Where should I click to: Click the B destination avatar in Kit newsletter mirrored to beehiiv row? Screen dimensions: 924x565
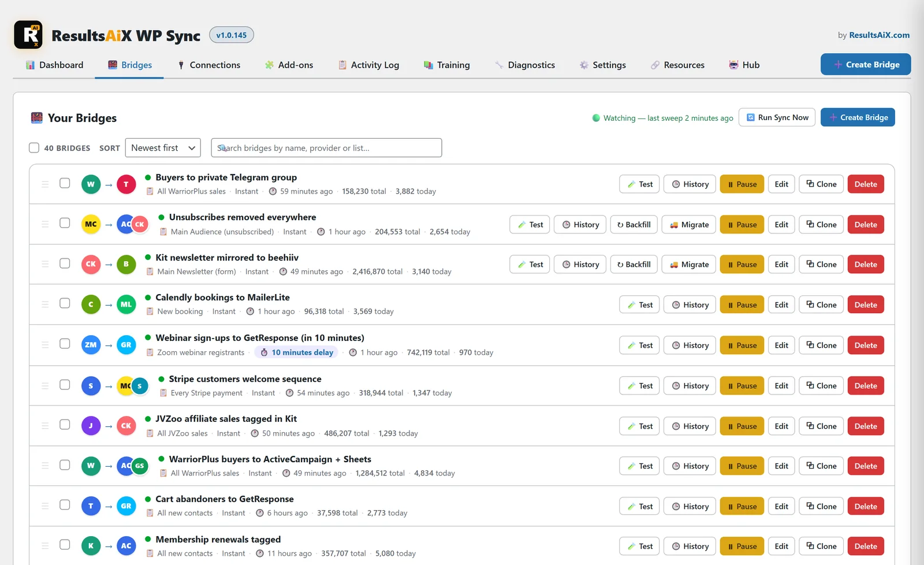pos(126,264)
